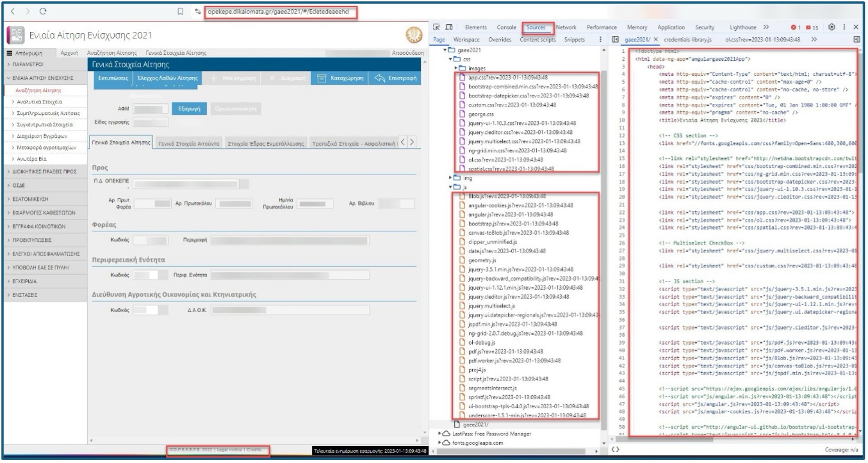Open DevTools settings gear

click(x=831, y=28)
